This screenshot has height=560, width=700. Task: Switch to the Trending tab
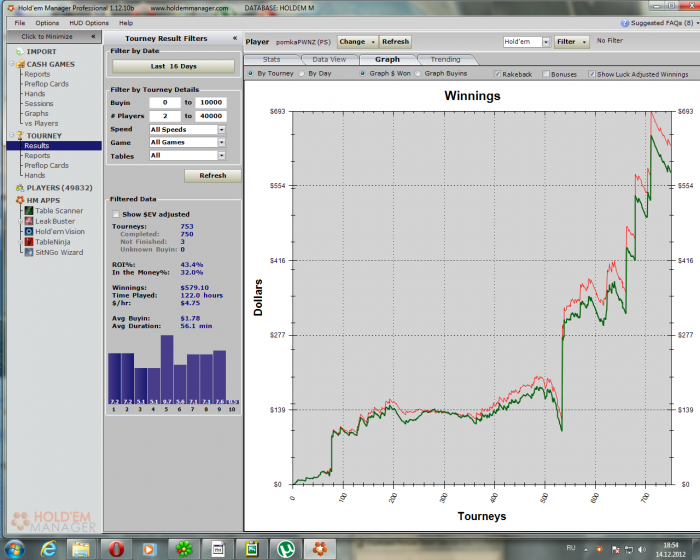445,59
